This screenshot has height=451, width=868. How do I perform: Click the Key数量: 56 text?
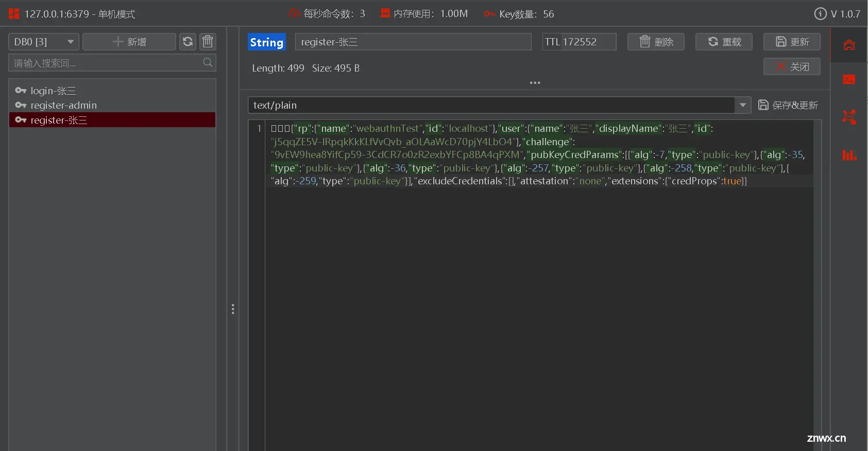526,14
